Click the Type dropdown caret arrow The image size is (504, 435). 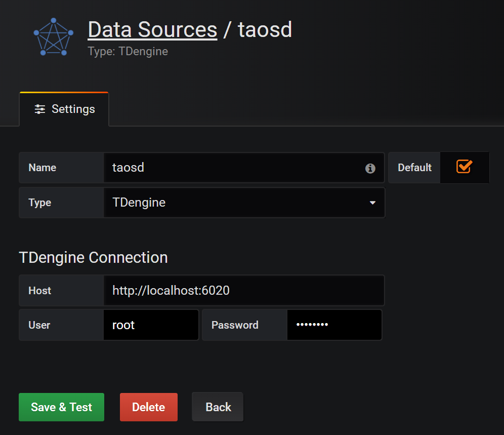coord(373,203)
